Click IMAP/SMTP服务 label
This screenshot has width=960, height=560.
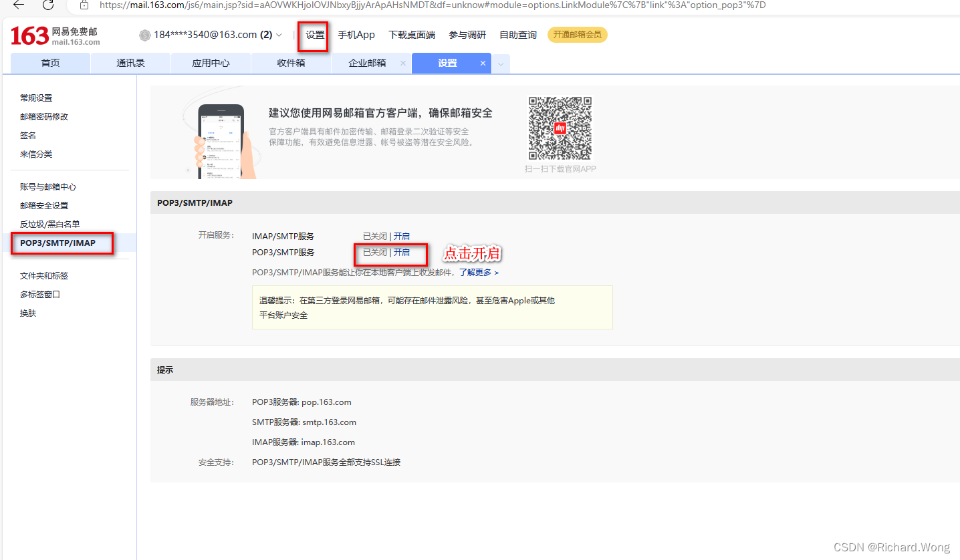[x=283, y=236]
